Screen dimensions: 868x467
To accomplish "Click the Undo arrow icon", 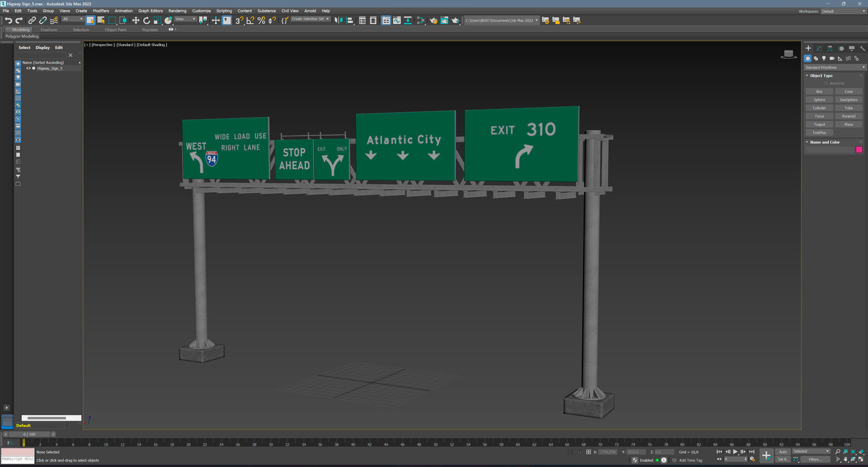I will point(8,20).
